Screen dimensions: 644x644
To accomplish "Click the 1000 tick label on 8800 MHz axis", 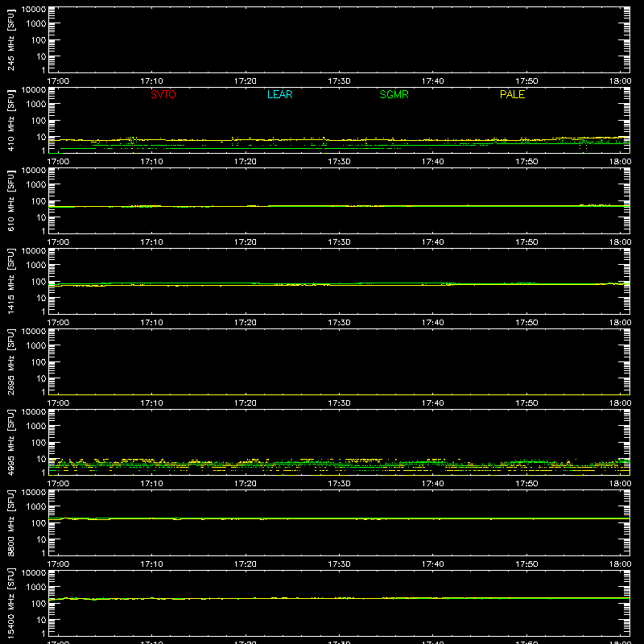I will pyautogui.click(x=36, y=507).
